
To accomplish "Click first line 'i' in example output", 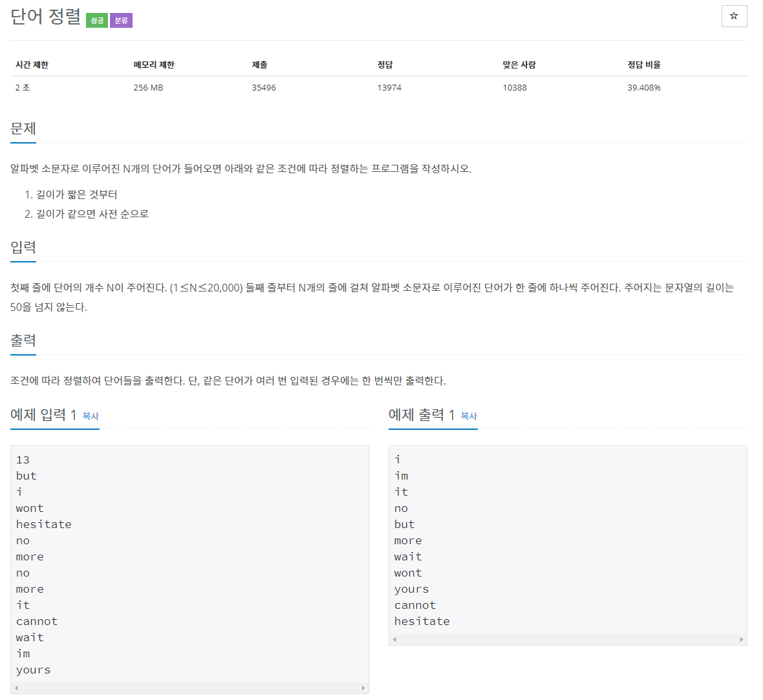I will [x=398, y=459].
